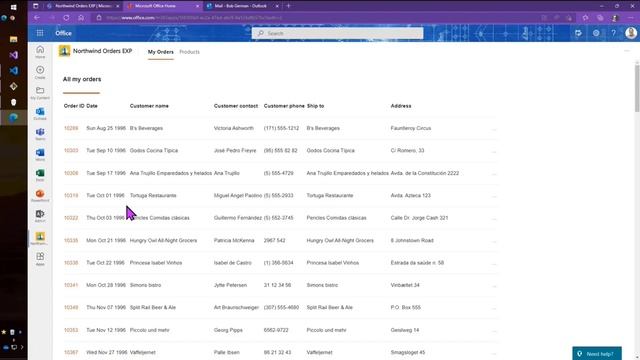Image resolution: width=640 pixels, height=360 pixels.
Task: Open order 10338 link
Action: [x=71, y=263]
